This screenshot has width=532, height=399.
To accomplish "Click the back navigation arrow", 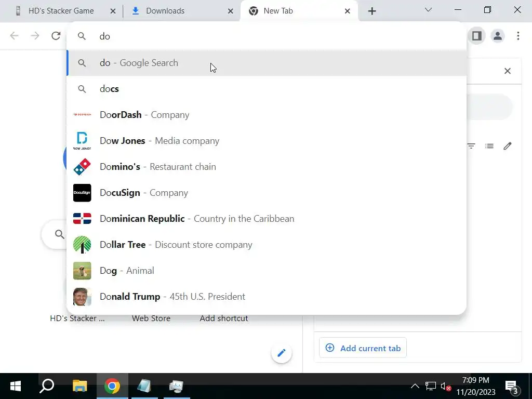I will [14, 36].
